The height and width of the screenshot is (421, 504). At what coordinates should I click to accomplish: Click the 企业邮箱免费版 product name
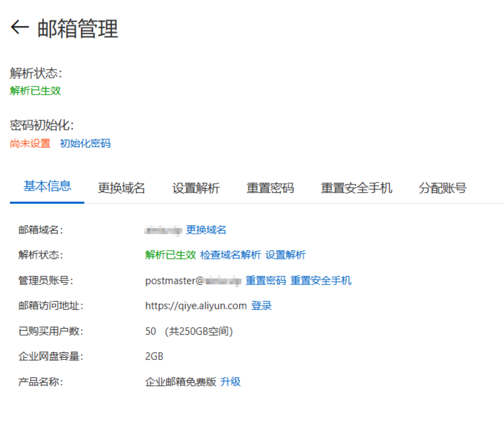pos(180,382)
